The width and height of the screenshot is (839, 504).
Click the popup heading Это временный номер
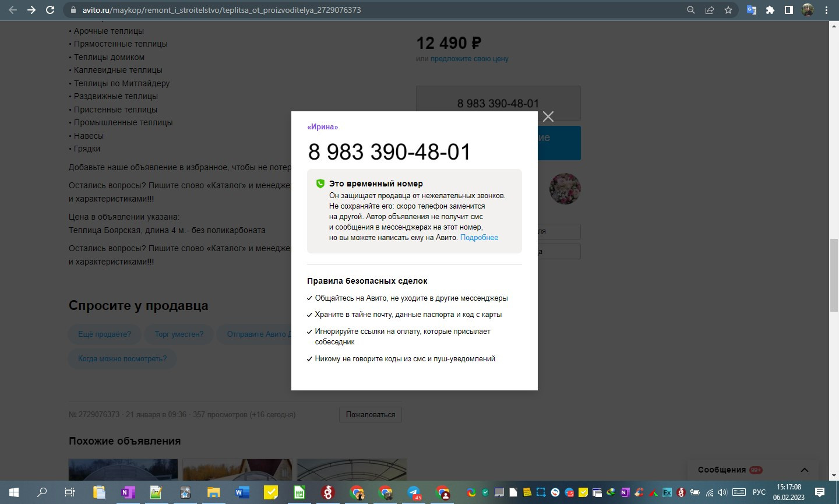[x=376, y=184]
